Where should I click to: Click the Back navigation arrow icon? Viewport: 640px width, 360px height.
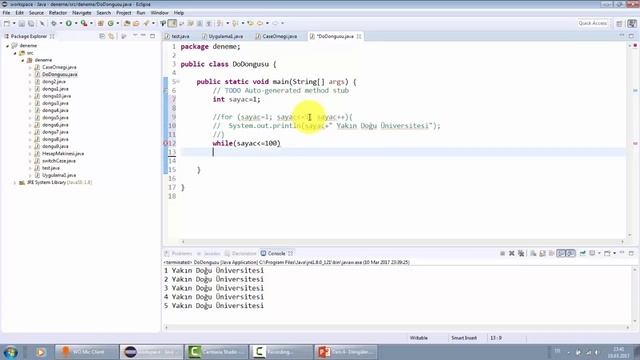point(260,23)
